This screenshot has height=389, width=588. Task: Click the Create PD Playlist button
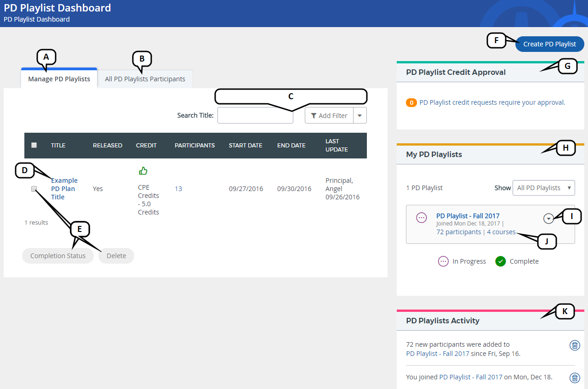[549, 44]
